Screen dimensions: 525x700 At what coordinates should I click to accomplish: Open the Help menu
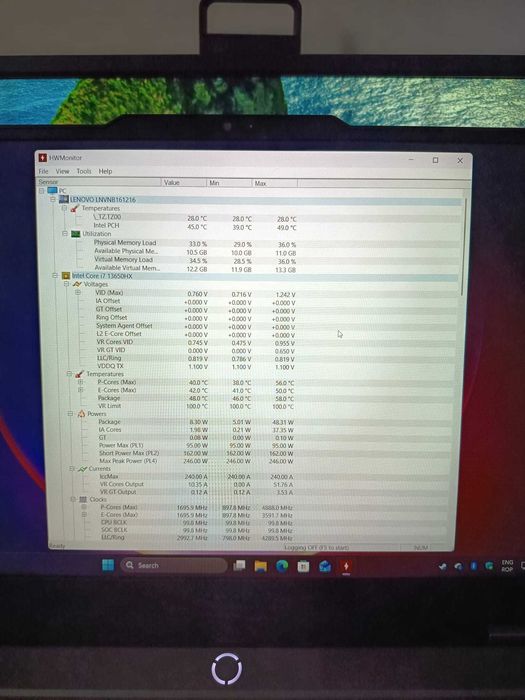[x=105, y=171]
